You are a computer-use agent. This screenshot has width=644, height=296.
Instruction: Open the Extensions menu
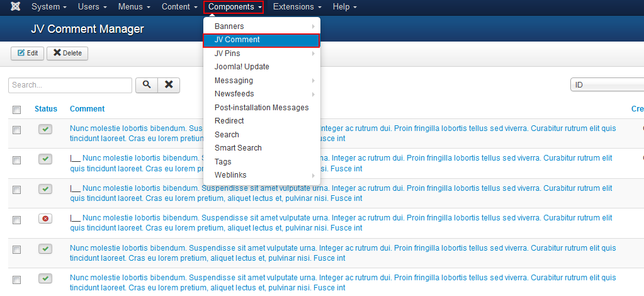click(297, 7)
